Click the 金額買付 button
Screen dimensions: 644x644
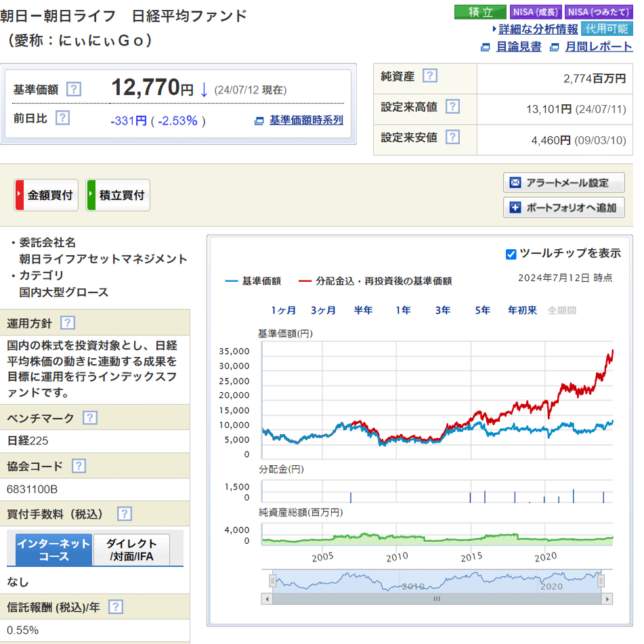point(46,195)
